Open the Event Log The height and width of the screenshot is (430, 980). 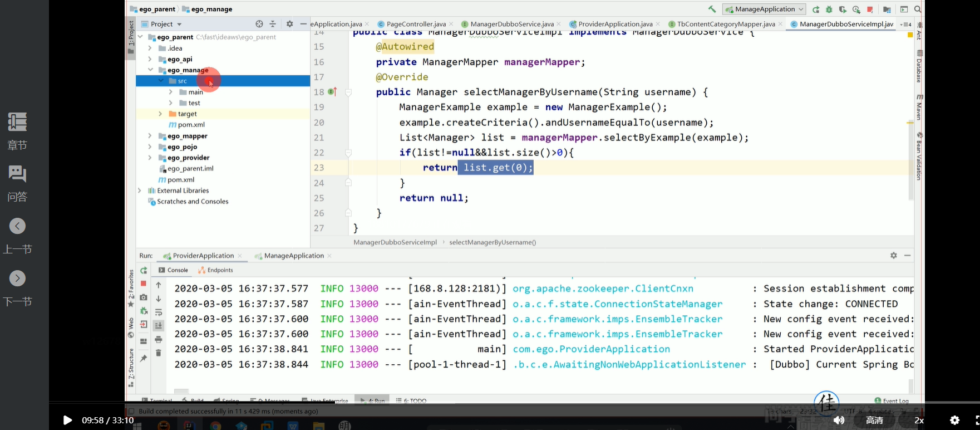click(x=892, y=400)
